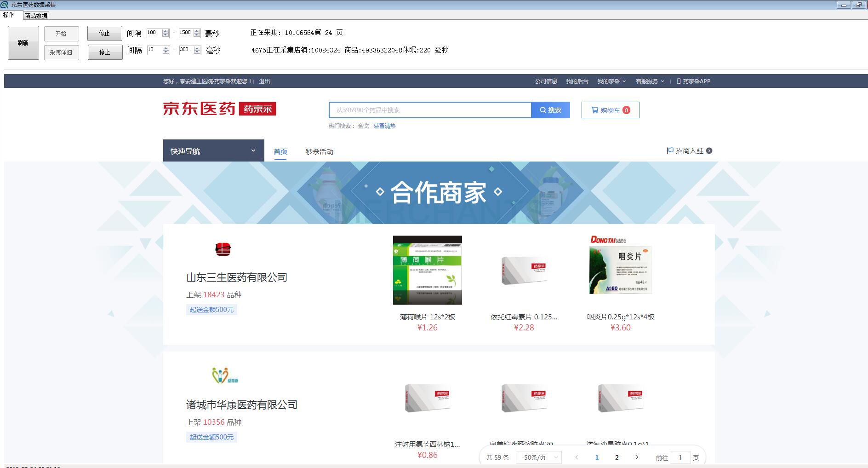Select the 首页 navigation tab
This screenshot has width=868, height=468.
[x=280, y=151]
